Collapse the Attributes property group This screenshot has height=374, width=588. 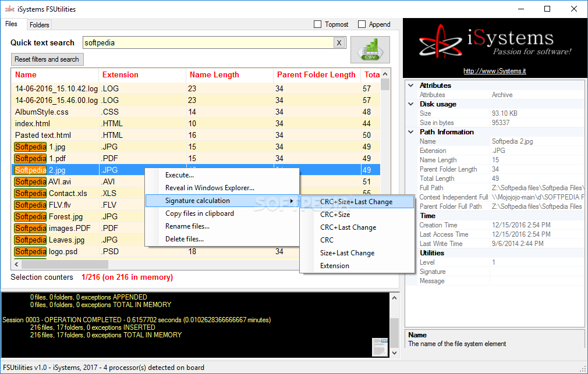411,86
